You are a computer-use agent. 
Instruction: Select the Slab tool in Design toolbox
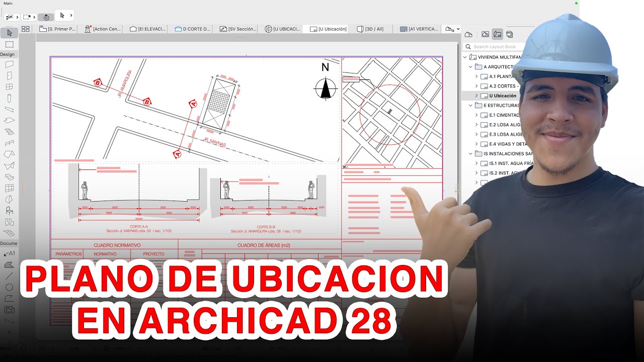pos(9,120)
